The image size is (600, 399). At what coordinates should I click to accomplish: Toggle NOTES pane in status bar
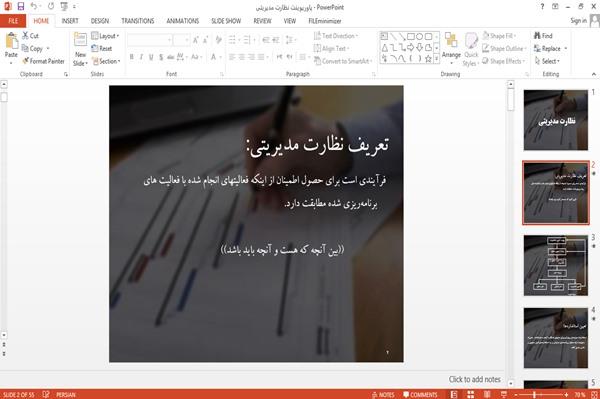click(x=383, y=394)
